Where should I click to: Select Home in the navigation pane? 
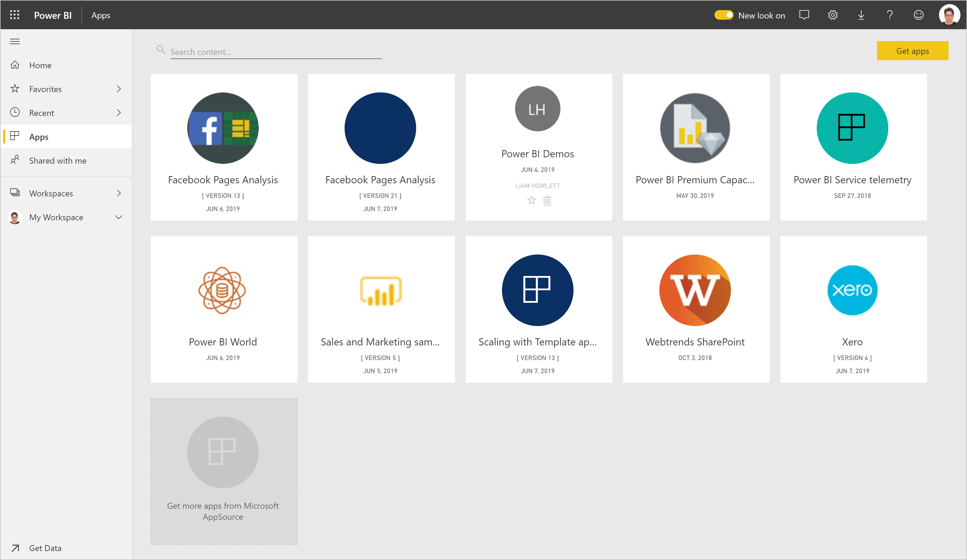click(x=66, y=65)
